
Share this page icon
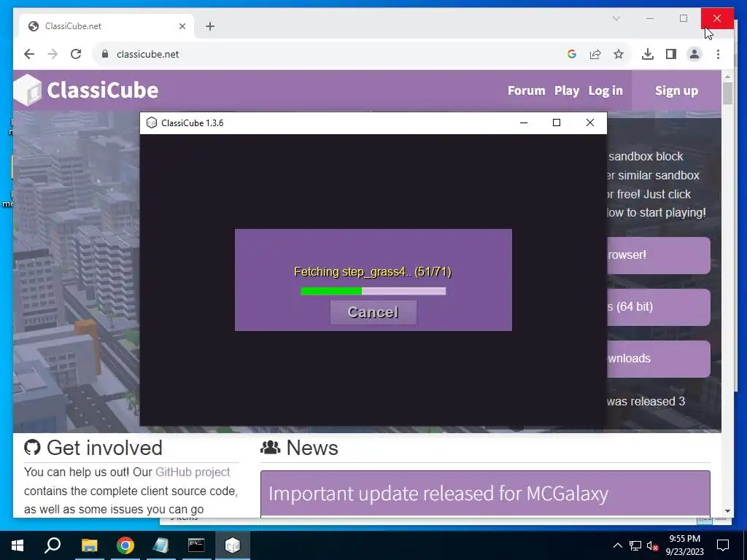[x=595, y=54]
